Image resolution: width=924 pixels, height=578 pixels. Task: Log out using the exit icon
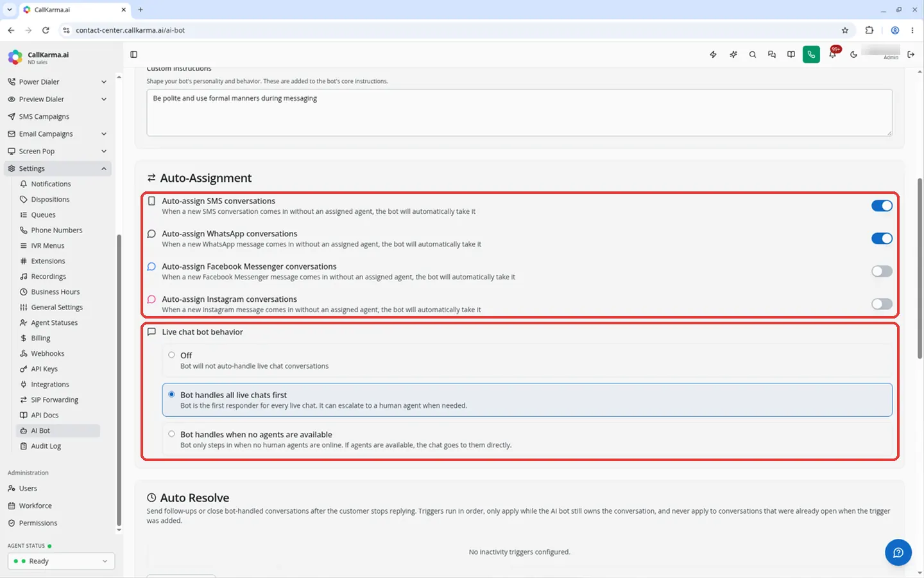[911, 55]
